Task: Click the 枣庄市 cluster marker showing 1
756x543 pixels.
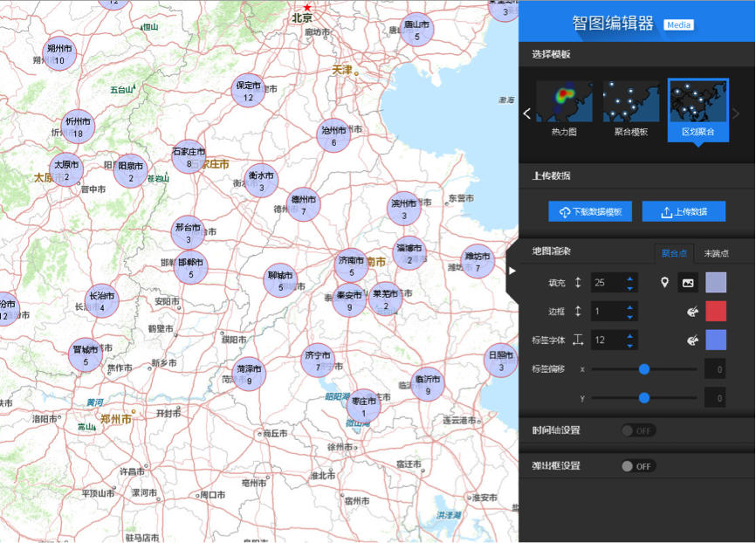Action: click(x=363, y=406)
